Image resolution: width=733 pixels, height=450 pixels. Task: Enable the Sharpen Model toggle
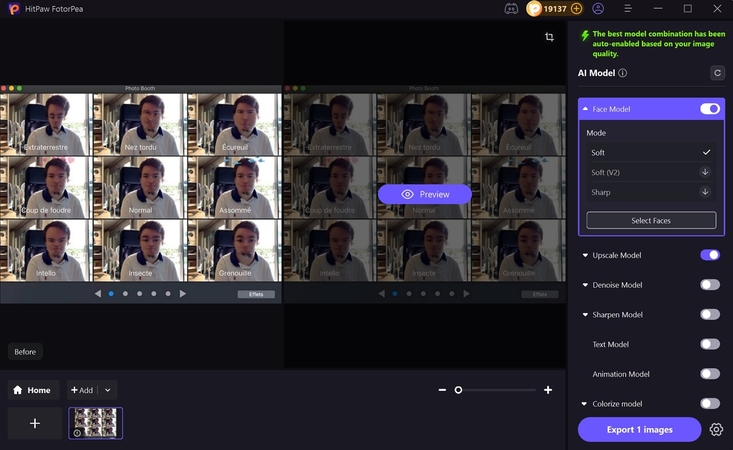(x=710, y=314)
